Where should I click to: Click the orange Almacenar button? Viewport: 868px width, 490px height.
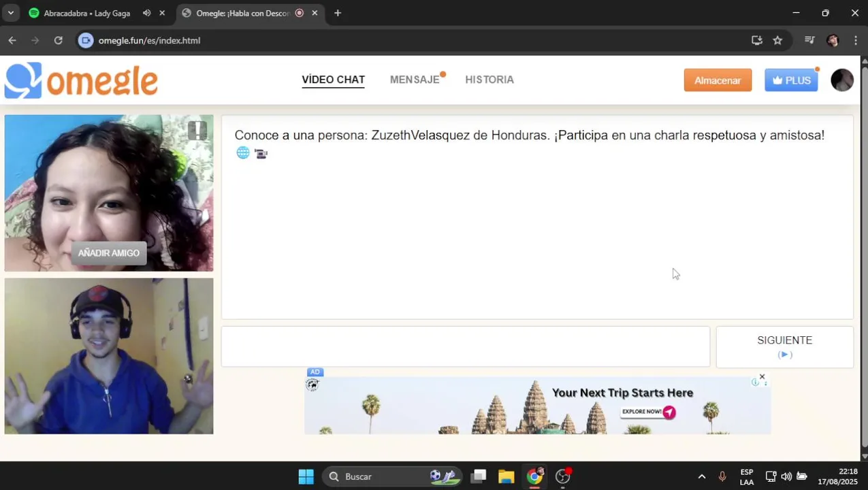pyautogui.click(x=718, y=80)
